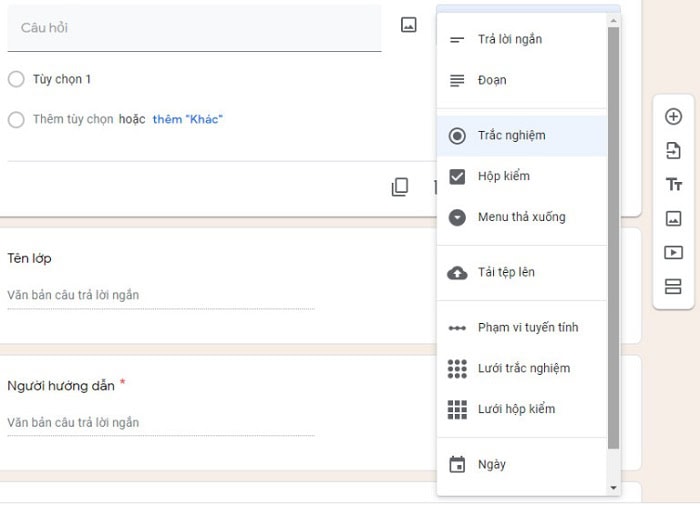Duplicate the question with the copy icon
The height and width of the screenshot is (505, 700).
(400, 187)
